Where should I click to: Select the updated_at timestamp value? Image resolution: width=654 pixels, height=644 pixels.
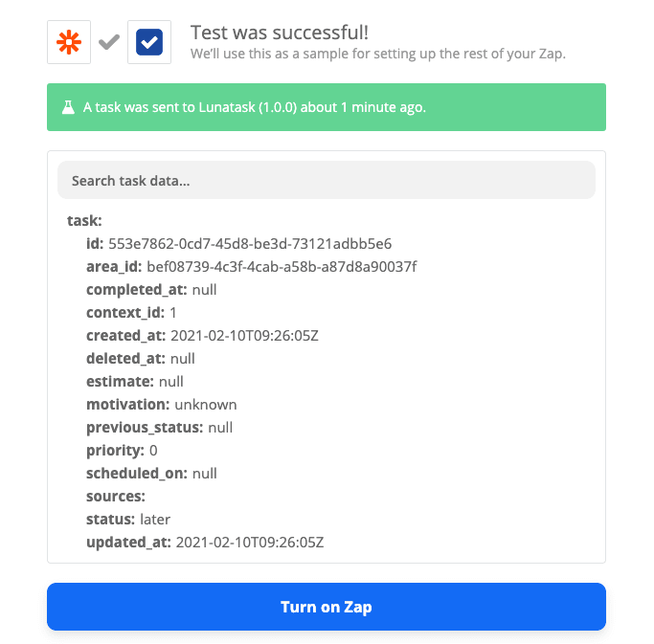tap(249, 543)
